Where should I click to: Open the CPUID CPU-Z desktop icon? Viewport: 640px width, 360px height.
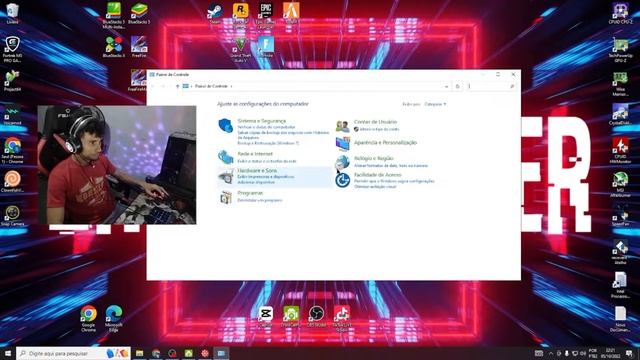click(620, 13)
